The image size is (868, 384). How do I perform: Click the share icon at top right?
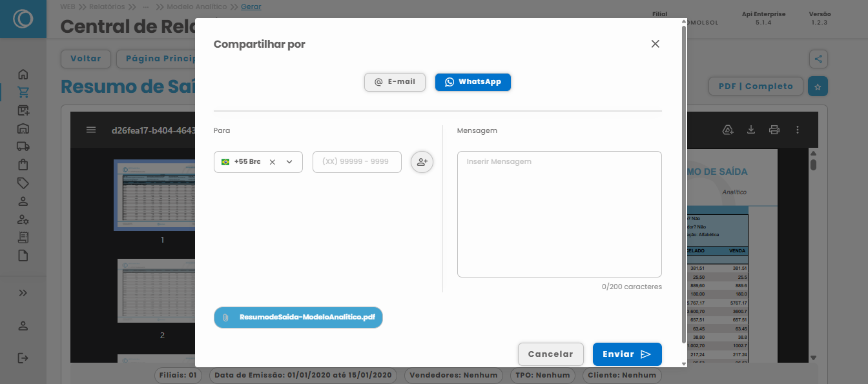(818, 59)
